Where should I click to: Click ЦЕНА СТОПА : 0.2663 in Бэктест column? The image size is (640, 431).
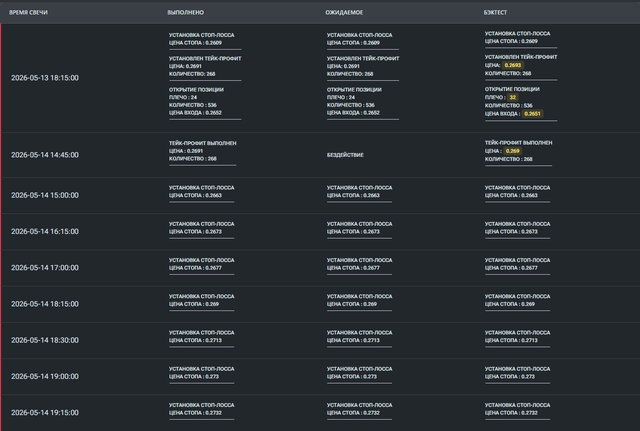tap(511, 196)
